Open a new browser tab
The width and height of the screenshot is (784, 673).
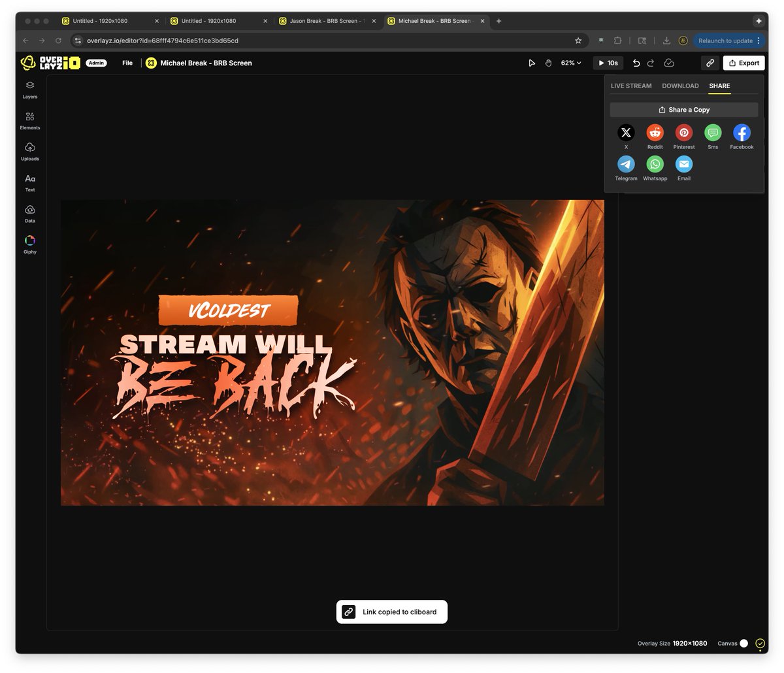click(x=499, y=21)
